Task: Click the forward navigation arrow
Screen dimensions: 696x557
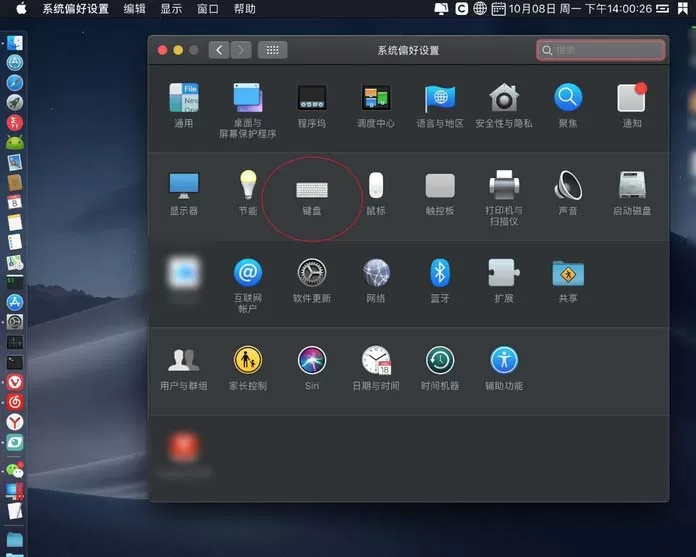Action: [x=241, y=50]
